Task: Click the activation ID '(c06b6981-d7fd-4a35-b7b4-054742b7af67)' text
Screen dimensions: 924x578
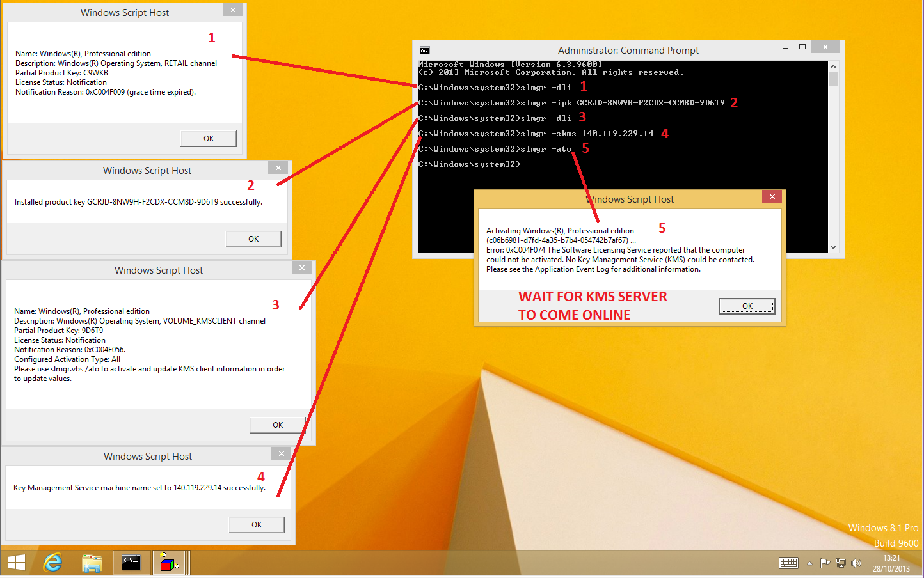Action: coord(561,240)
